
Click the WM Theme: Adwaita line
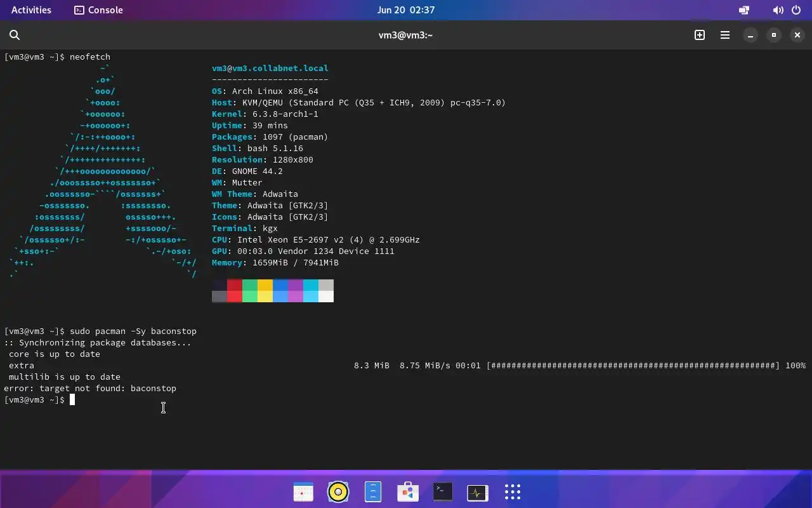[x=255, y=194]
